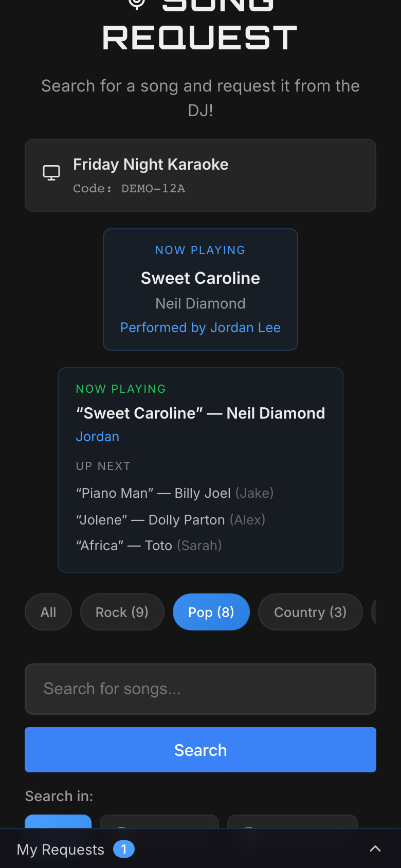Select the Pop (8) genre chip
The image size is (401, 868).
coord(211,612)
